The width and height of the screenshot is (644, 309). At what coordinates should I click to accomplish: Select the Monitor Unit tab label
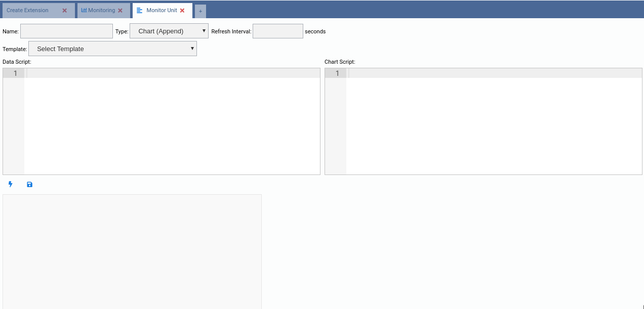[x=162, y=11]
